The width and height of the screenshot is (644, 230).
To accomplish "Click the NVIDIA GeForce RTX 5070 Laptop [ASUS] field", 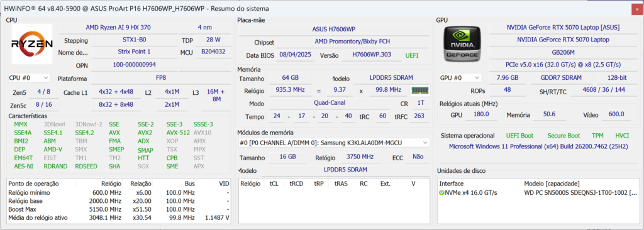I will [563, 28].
